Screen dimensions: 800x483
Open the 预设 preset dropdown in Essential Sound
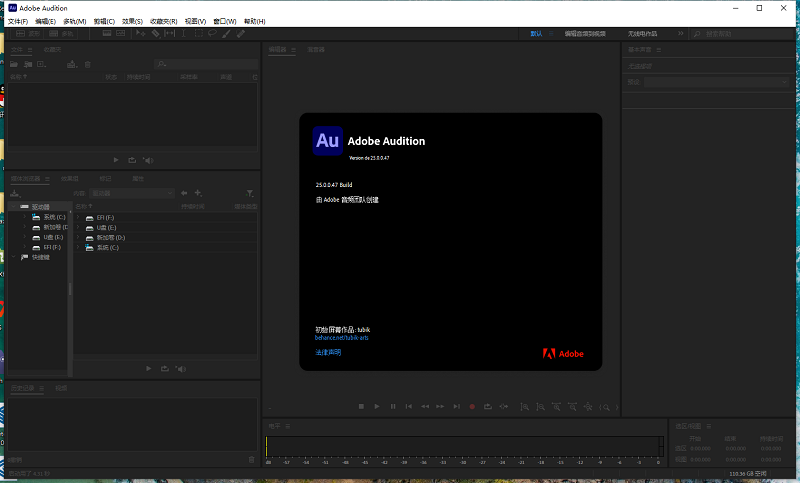(714, 81)
